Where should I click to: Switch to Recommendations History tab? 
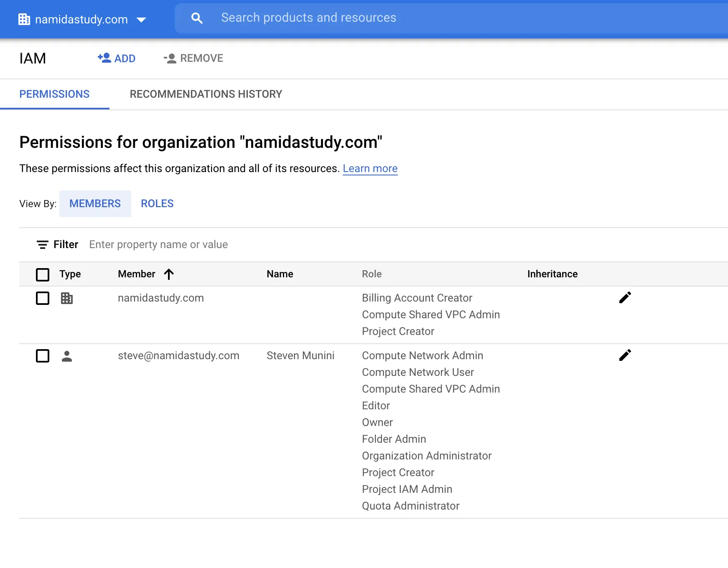(x=206, y=94)
